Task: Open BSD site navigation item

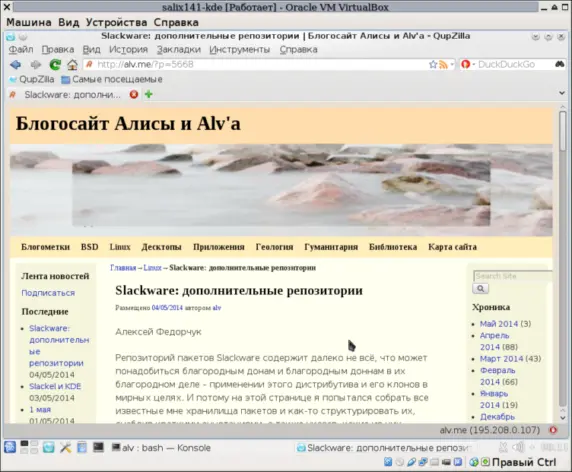Action: pos(90,247)
